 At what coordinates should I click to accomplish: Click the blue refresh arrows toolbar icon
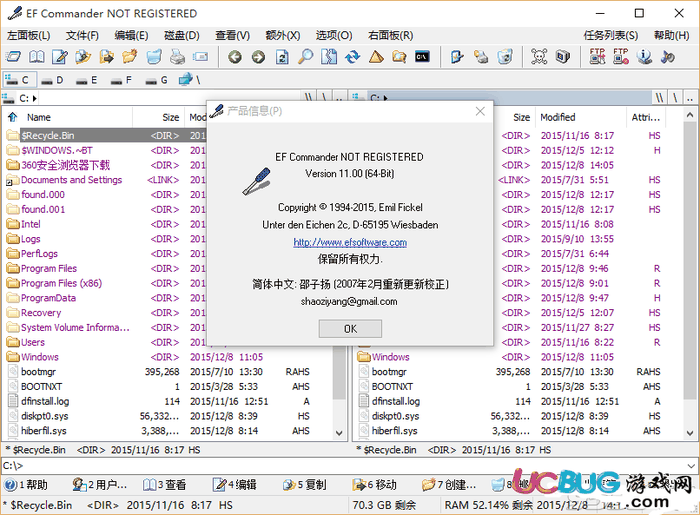353,57
